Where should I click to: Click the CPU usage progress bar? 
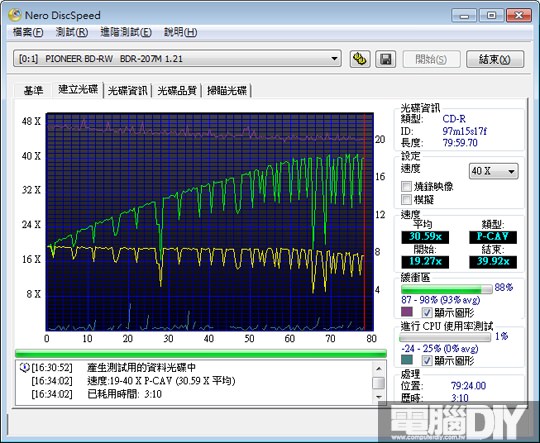click(445, 337)
